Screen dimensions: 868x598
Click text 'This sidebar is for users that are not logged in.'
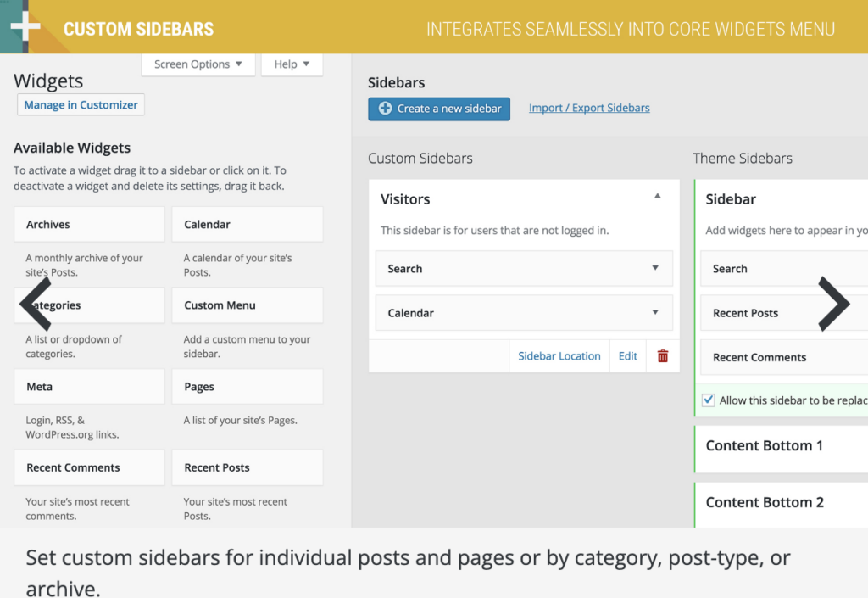494,231
